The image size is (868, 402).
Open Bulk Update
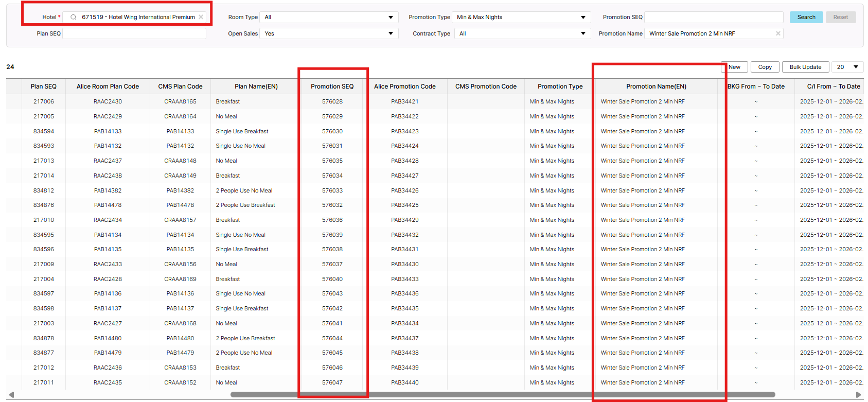805,67
